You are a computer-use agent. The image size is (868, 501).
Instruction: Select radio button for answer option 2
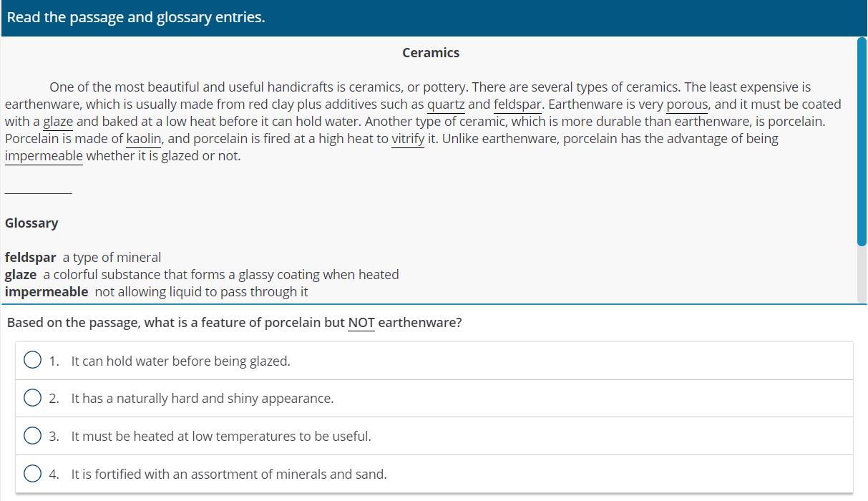click(x=32, y=398)
